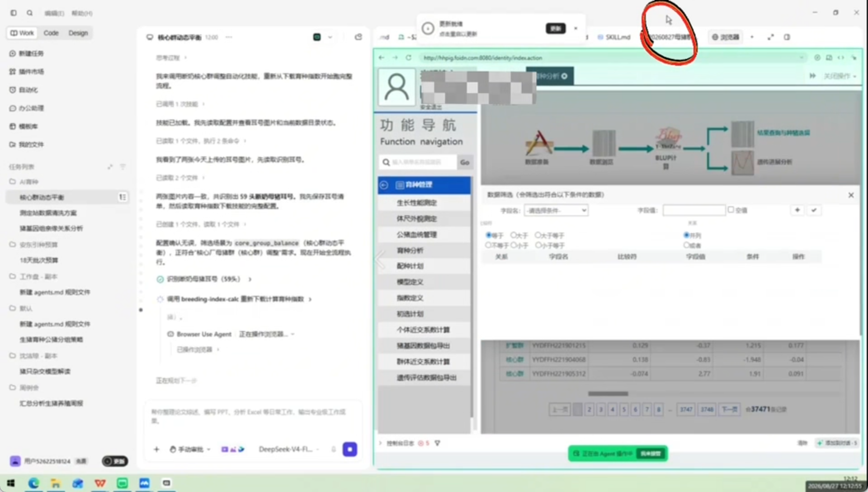Click the checkmark confirm filter icon
The height and width of the screenshot is (492, 868).
click(814, 210)
